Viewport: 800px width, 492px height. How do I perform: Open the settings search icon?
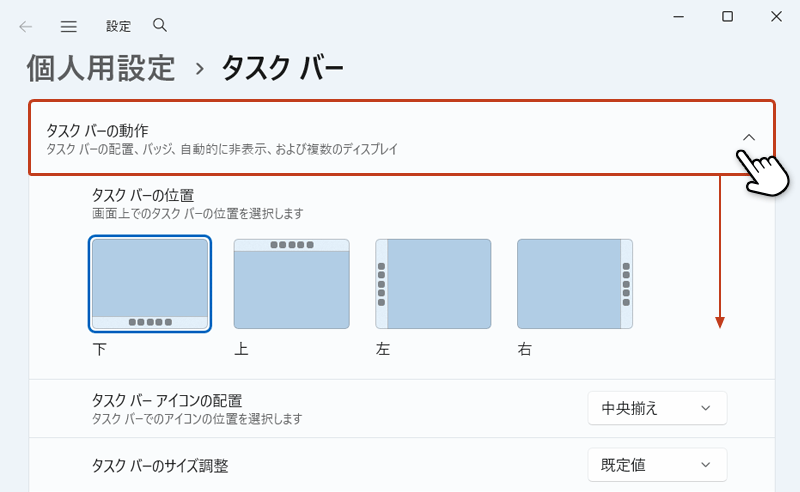coord(160,25)
